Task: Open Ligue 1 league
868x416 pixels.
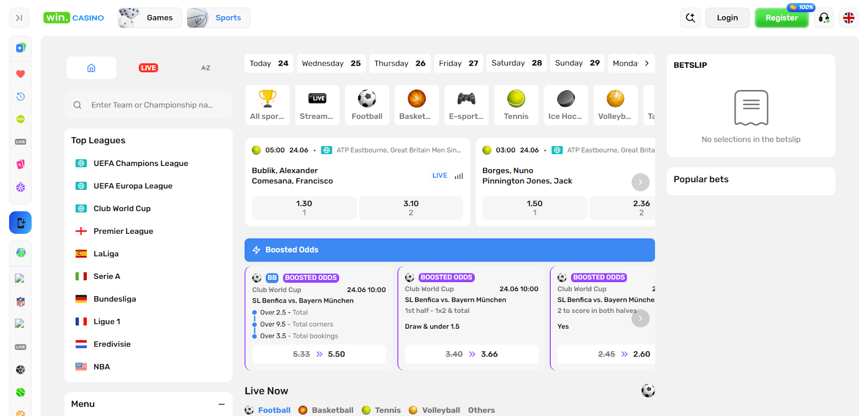Action: pos(107,322)
